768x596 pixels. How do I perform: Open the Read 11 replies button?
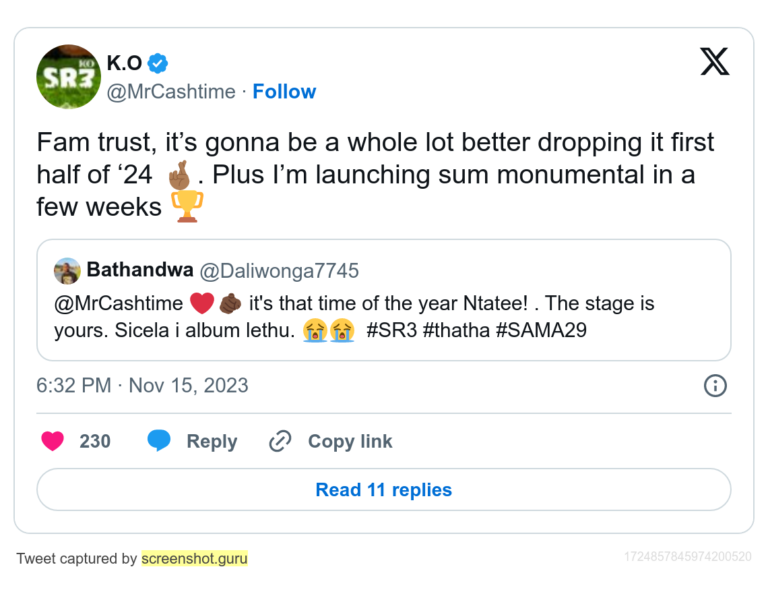click(x=383, y=490)
